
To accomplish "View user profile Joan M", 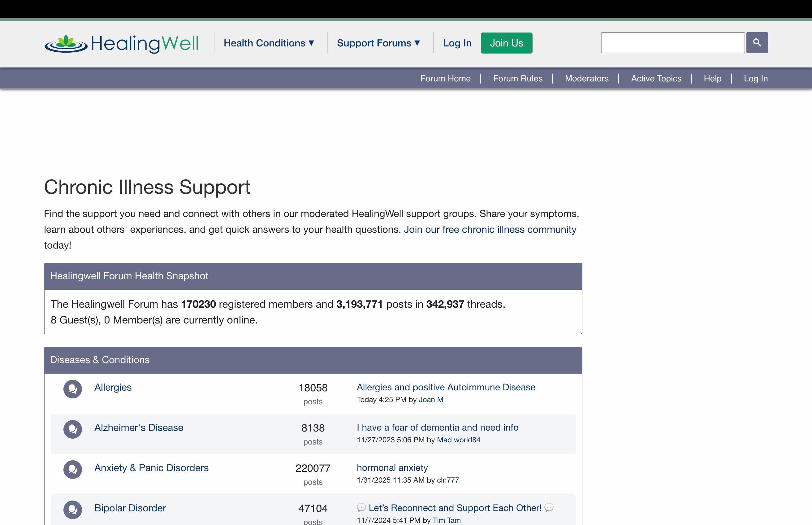I will click(431, 400).
